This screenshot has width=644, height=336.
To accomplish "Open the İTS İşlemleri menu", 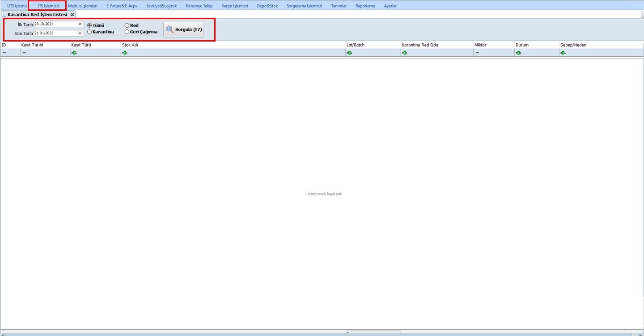I will (48, 6).
